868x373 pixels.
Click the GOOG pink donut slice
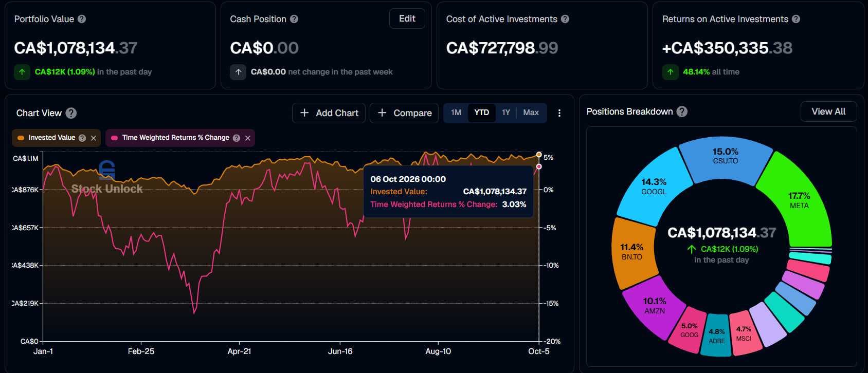[x=689, y=330]
